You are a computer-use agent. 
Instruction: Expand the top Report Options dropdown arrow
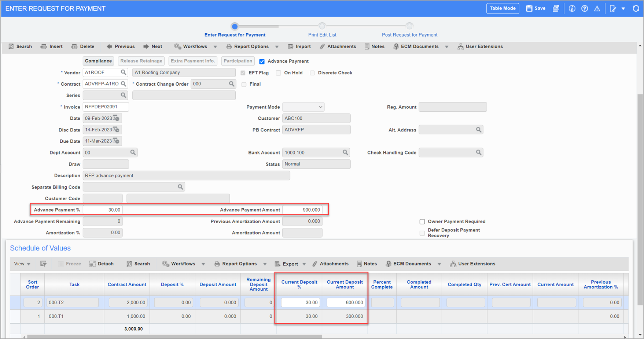click(x=277, y=47)
